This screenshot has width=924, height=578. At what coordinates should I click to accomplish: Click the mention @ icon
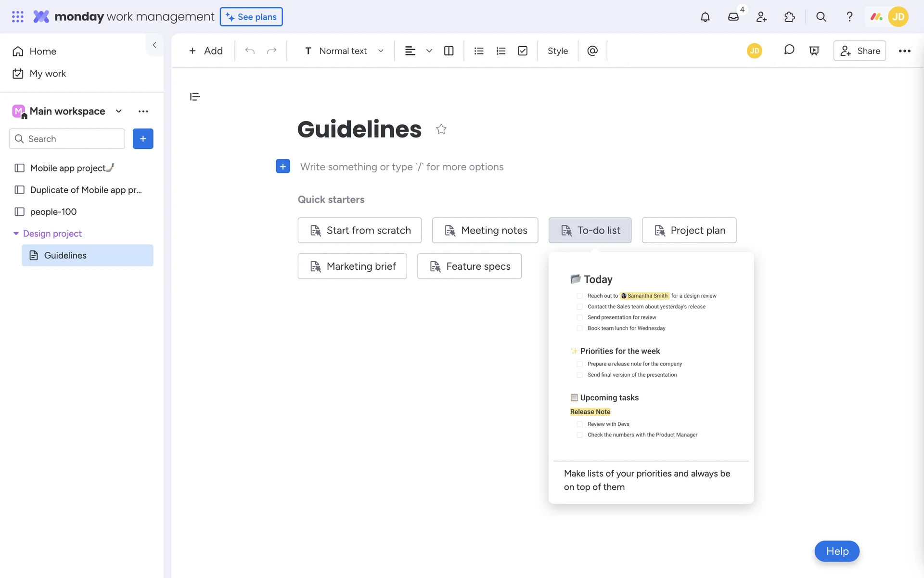pos(592,51)
